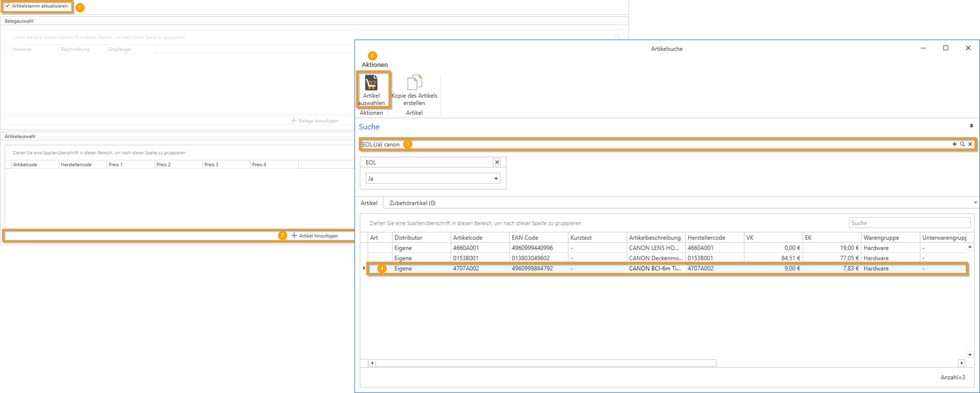Clear search text with the X icon
980x393 pixels.
pyautogui.click(x=970, y=144)
